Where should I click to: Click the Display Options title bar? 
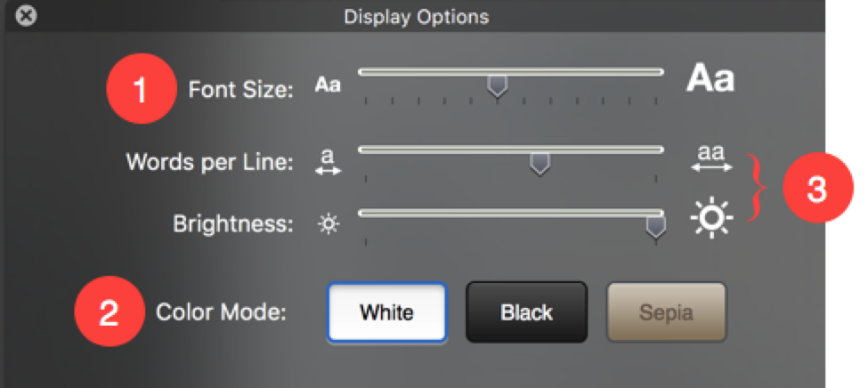[417, 16]
